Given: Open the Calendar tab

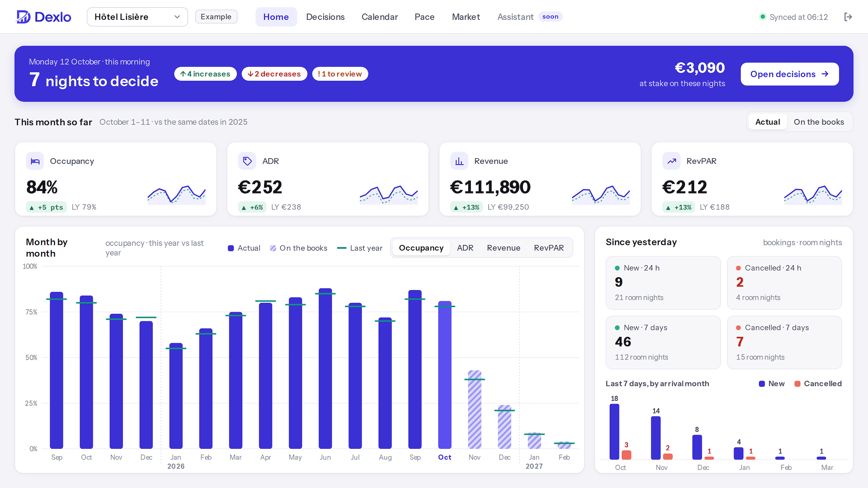Looking at the screenshot, I should [x=379, y=17].
